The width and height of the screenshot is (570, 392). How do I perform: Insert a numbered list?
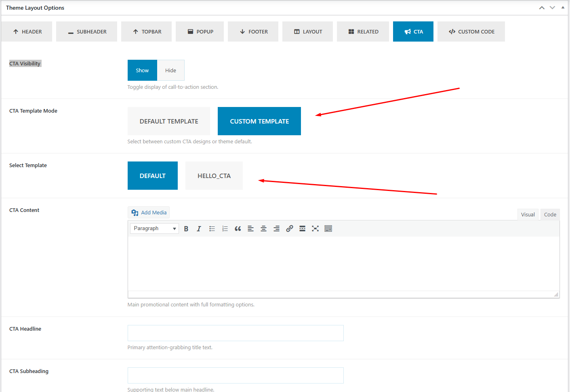pos(225,228)
